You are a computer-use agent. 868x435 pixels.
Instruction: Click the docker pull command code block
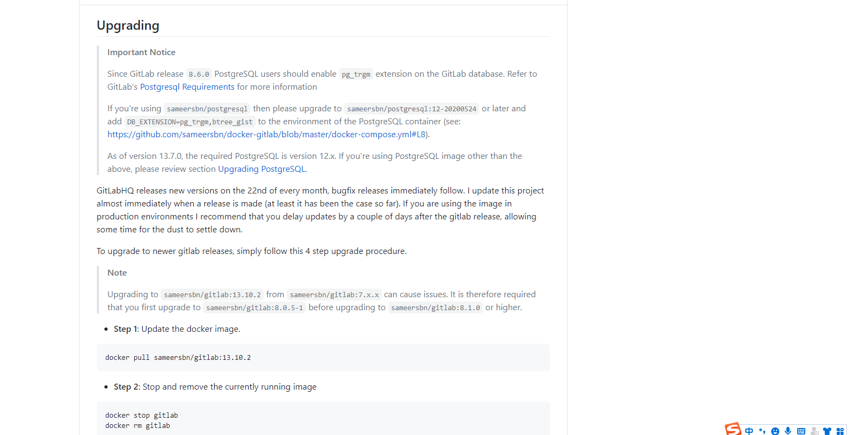323,358
